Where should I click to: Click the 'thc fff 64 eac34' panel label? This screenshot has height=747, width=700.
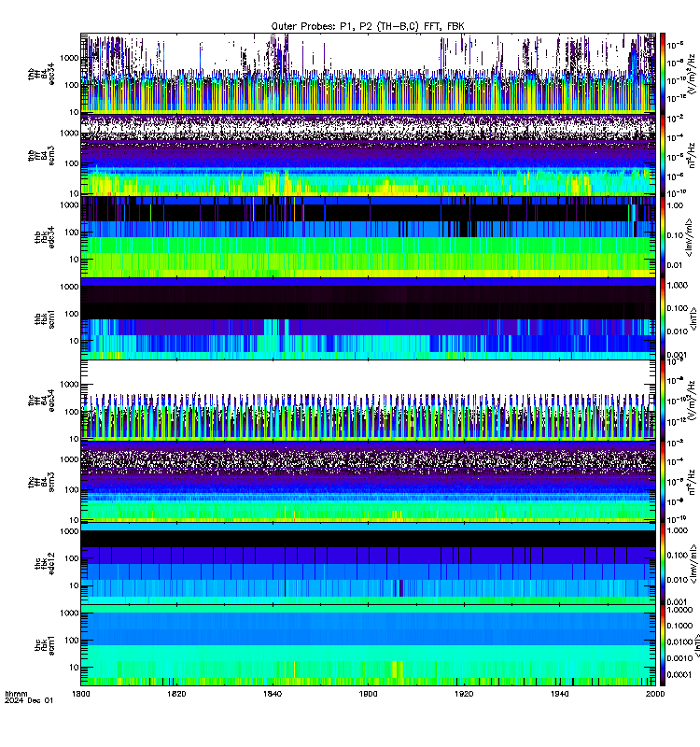[x=41, y=401]
